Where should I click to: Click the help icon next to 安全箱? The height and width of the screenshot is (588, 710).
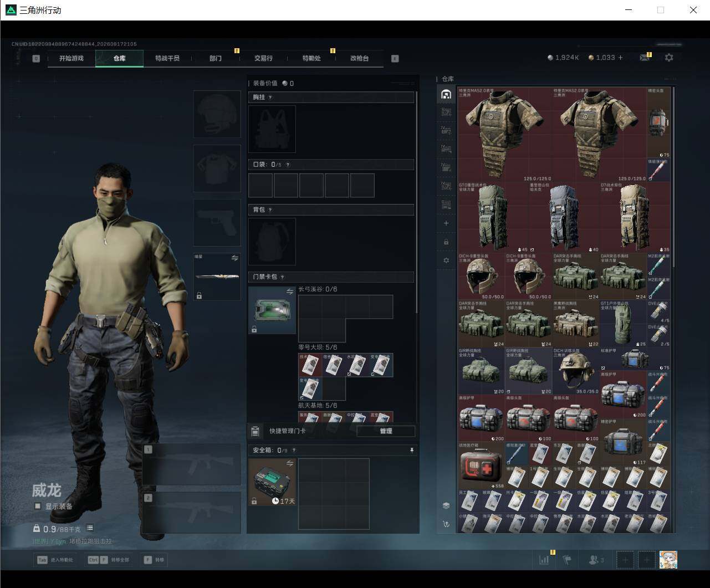click(294, 451)
